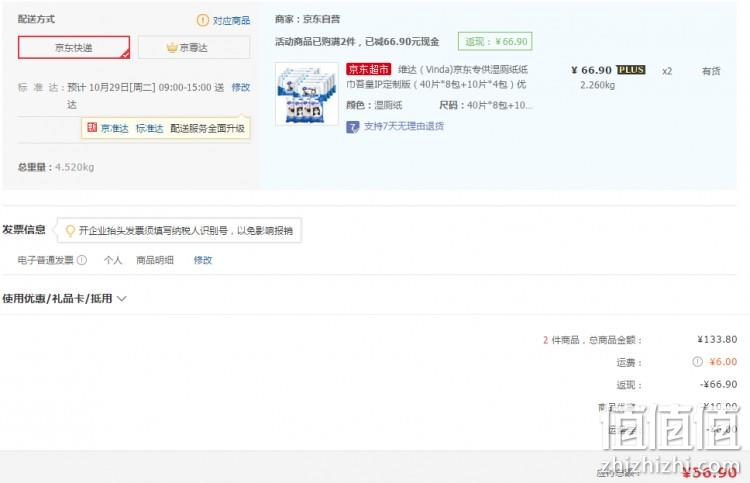Image resolution: width=750 pixels, height=483 pixels.
Task: Click the PLUS member badge
Action: [631, 70]
